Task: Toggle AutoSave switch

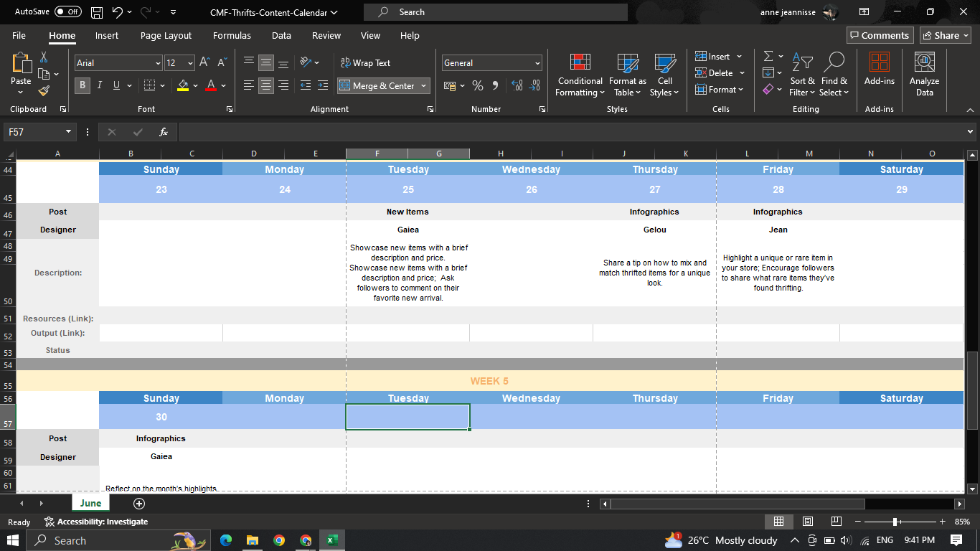Action: tap(68, 12)
